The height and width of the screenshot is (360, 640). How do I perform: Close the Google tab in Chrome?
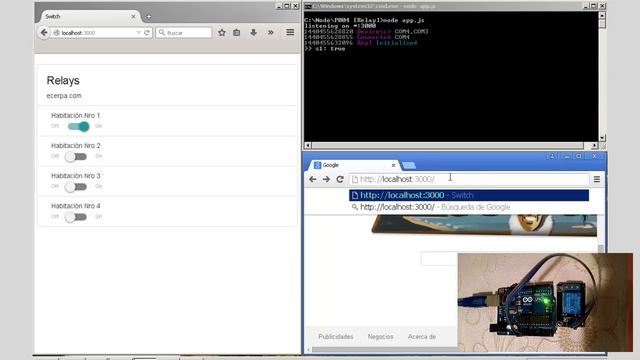point(393,165)
